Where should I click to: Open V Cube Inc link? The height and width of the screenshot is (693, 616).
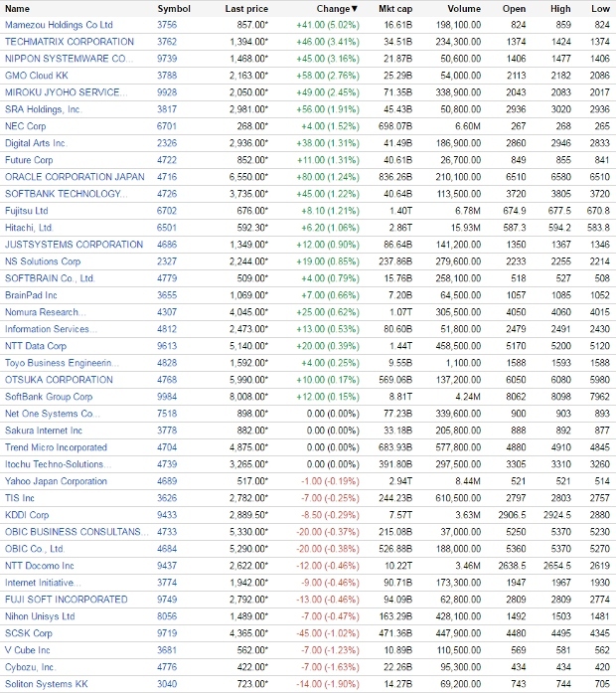(28, 650)
